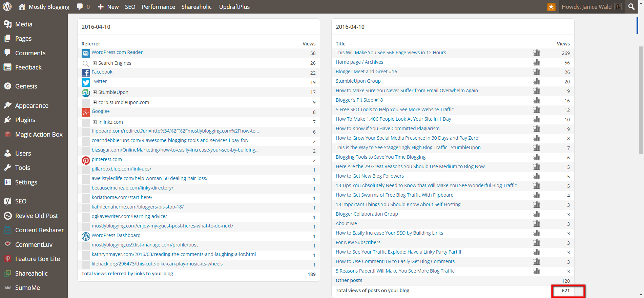Open 'This Will Make You See 566 Page Views' post
644x298 pixels.
[391, 53]
